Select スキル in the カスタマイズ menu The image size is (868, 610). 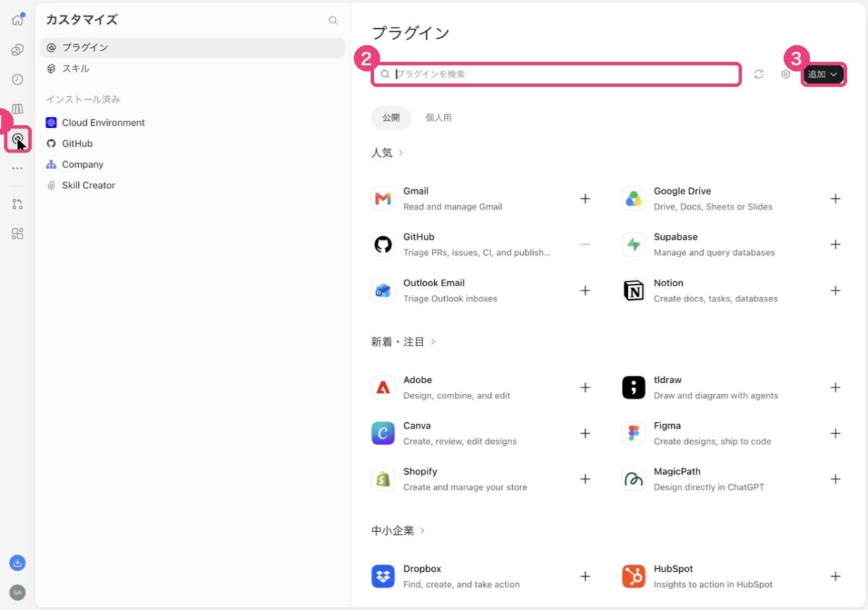click(192, 69)
